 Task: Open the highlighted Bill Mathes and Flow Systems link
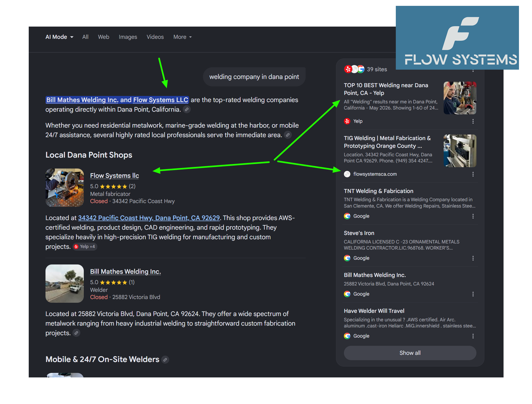117,100
